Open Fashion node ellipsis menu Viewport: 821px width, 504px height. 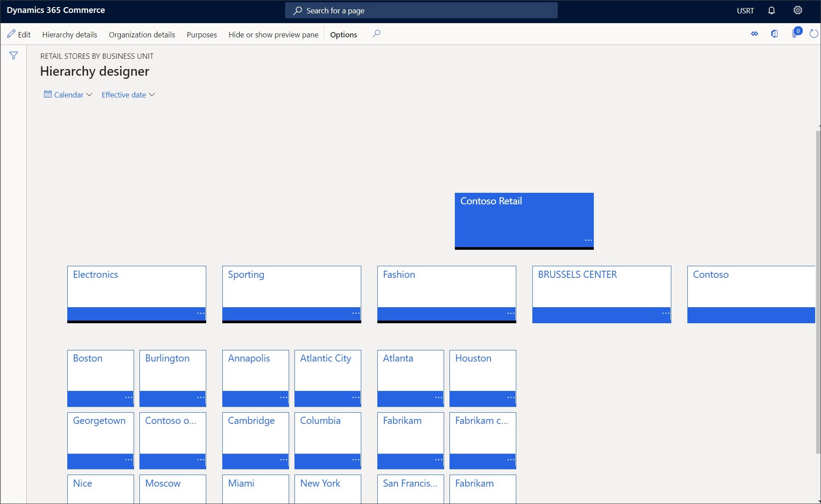[511, 313]
